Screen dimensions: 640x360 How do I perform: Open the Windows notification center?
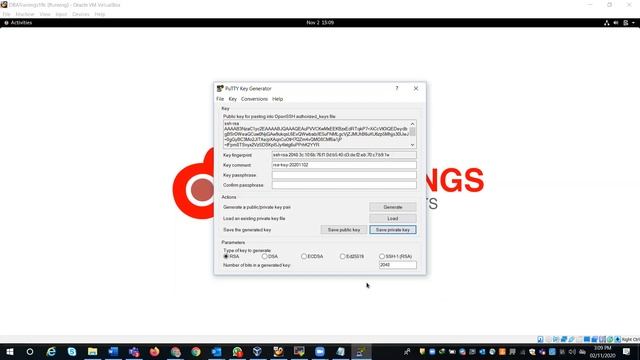click(x=627, y=351)
